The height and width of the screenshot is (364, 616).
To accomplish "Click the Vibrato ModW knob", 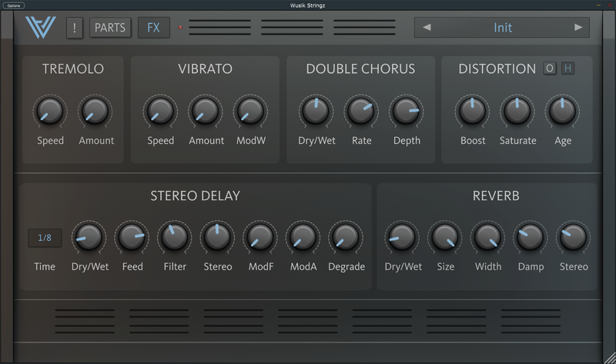I will 251,111.
